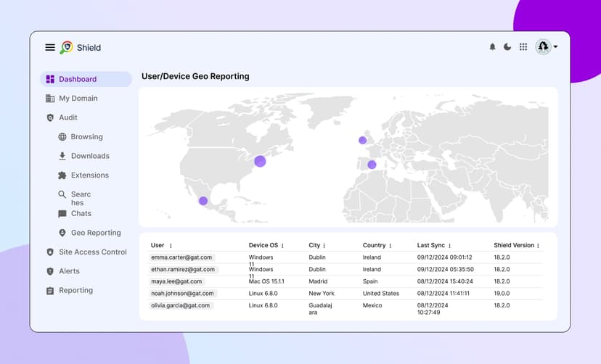
Task: Click the Dublin map marker
Action: [x=362, y=140]
